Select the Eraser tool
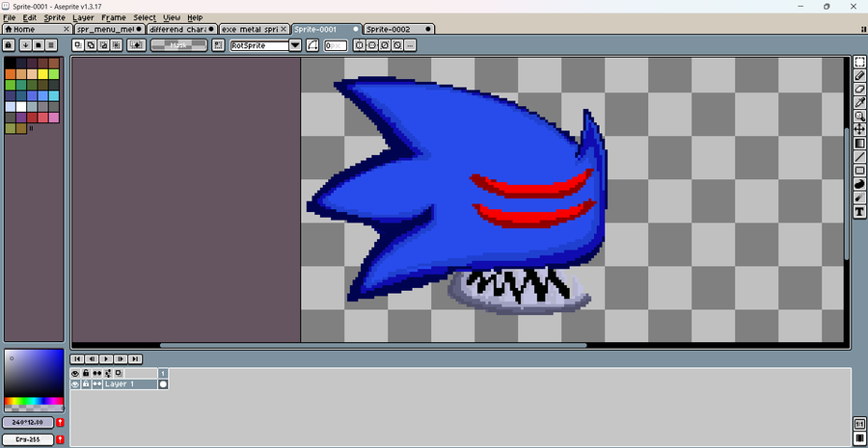Screen dimensions: 868x448 [859, 89]
